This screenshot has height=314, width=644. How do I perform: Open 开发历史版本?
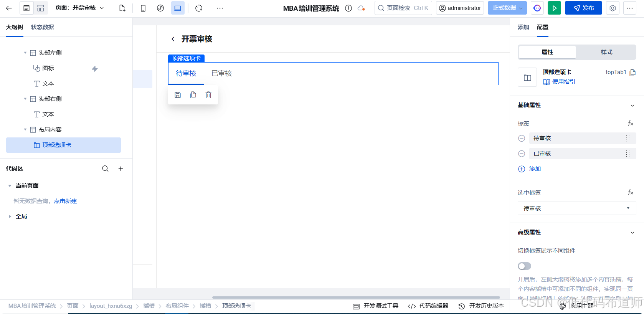click(481, 306)
